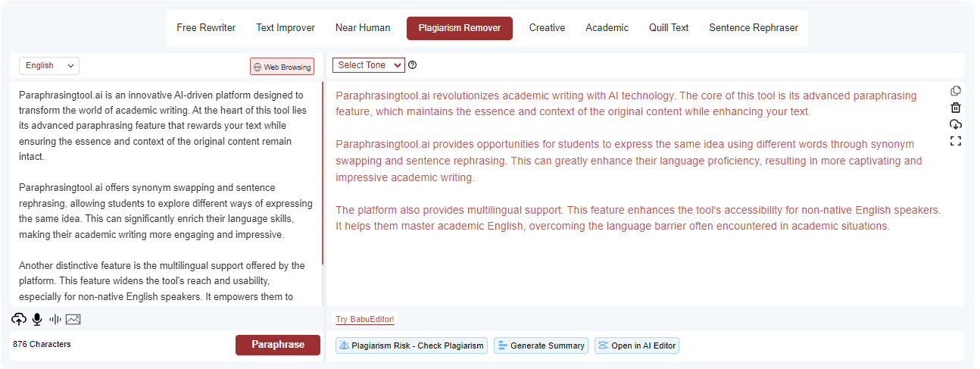Open the result in AI Editor
980x369 pixels.
click(x=637, y=346)
